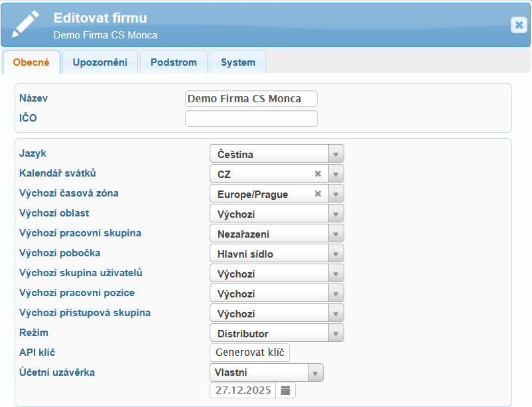Expand the Výchozí časová zóna dropdown arrow
Screen dimensions: 532x407
click(x=336, y=194)
